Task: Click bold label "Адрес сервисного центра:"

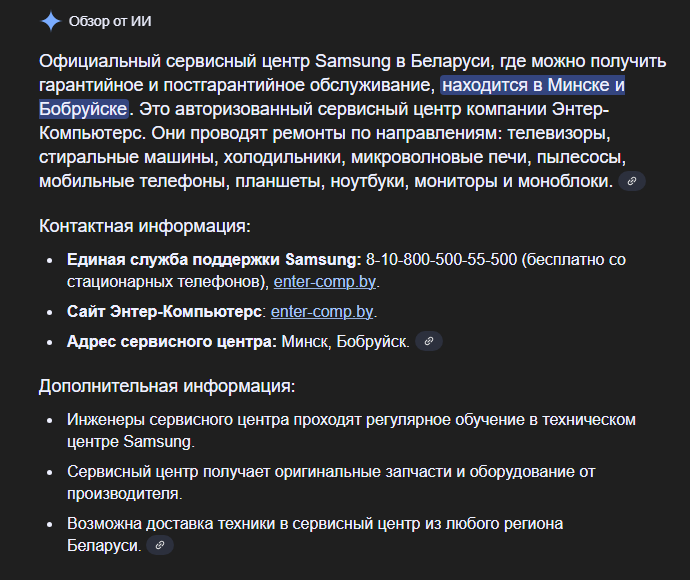Action: pos(171,341)
